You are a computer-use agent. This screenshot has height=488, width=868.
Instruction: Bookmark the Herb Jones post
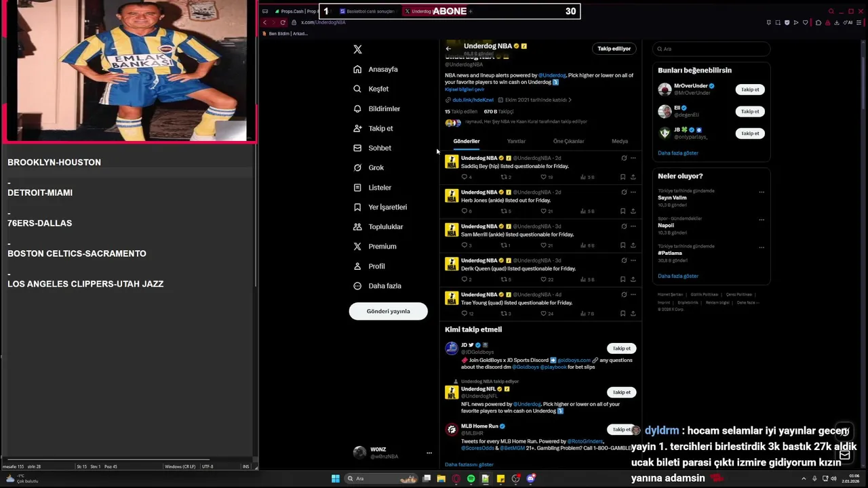pos(623,211)
